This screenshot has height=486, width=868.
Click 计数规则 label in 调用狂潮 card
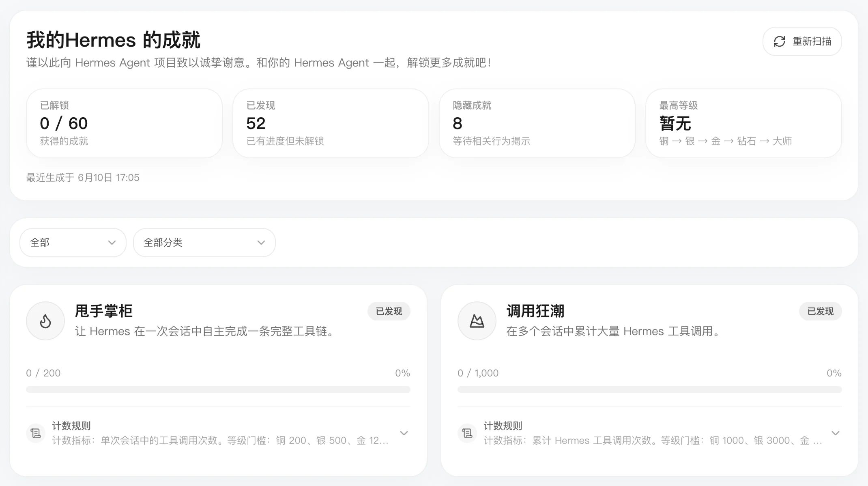click(x=503, y=426)
